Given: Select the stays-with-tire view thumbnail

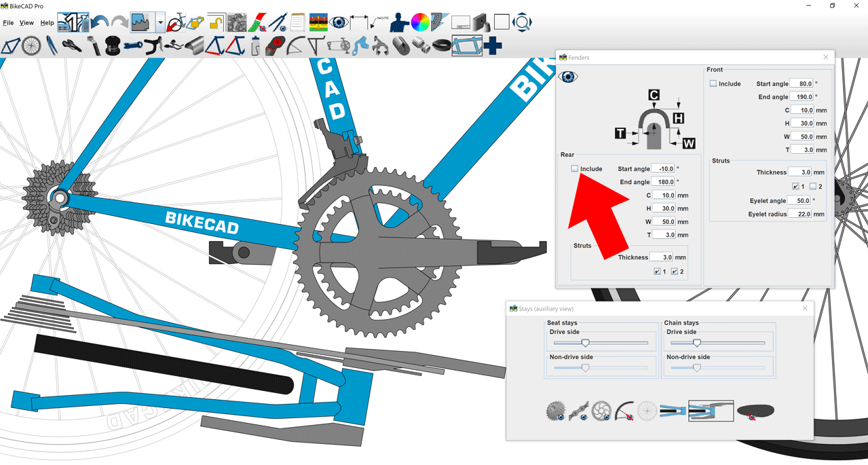Looking at the screenshot, I should [x=673, y=411].
